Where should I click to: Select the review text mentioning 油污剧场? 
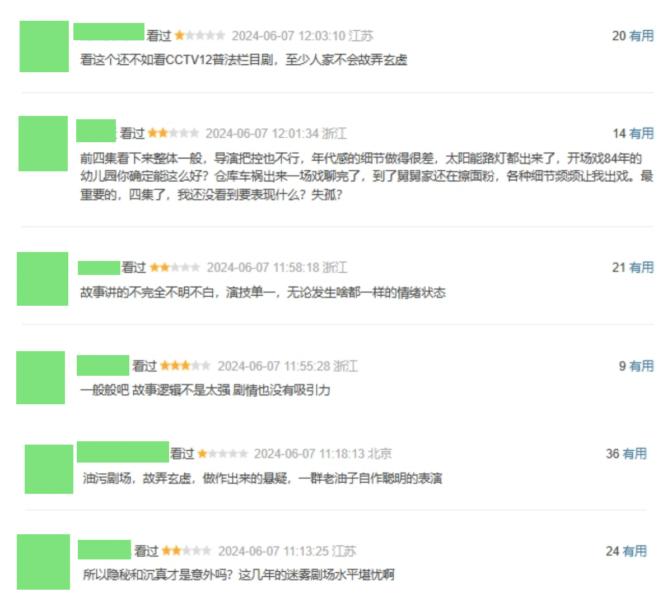click(x=263, y=478)
